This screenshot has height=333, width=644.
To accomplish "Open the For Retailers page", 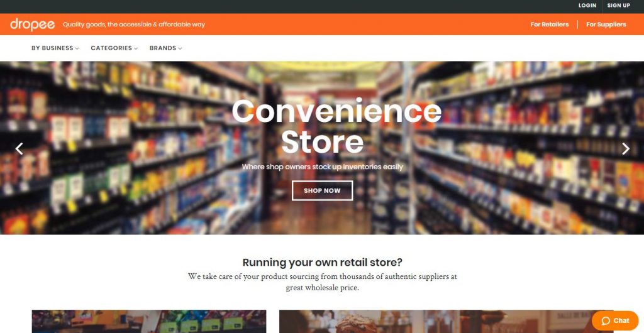I will coord(550,25).
